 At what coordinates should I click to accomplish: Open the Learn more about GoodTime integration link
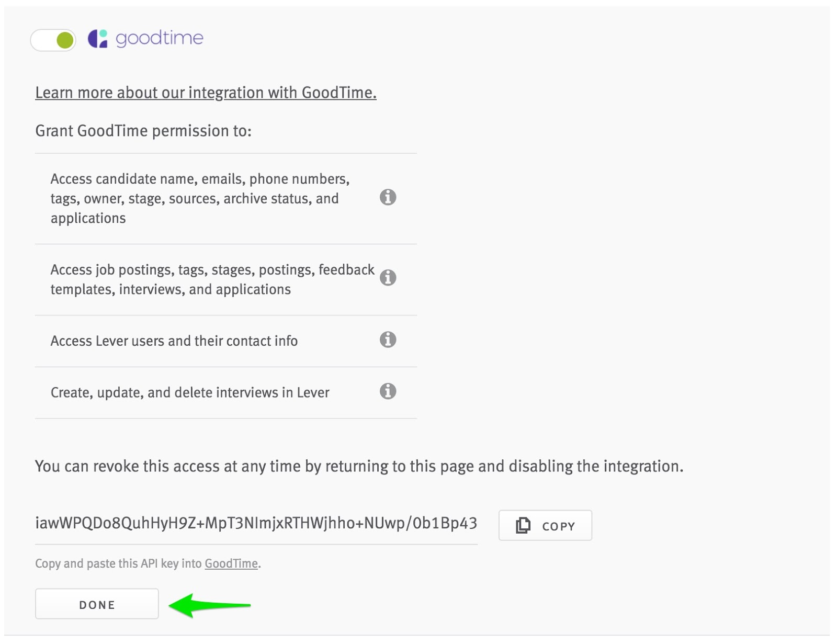coord(206,93)
